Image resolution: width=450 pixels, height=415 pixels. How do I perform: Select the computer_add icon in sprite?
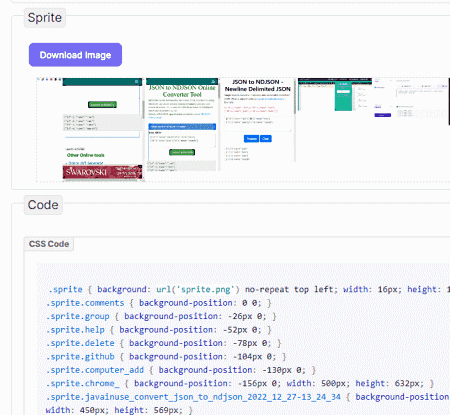point(60,79)
